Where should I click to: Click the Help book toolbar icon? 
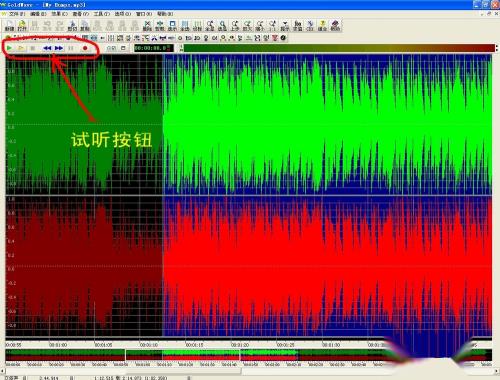(335, 26)
